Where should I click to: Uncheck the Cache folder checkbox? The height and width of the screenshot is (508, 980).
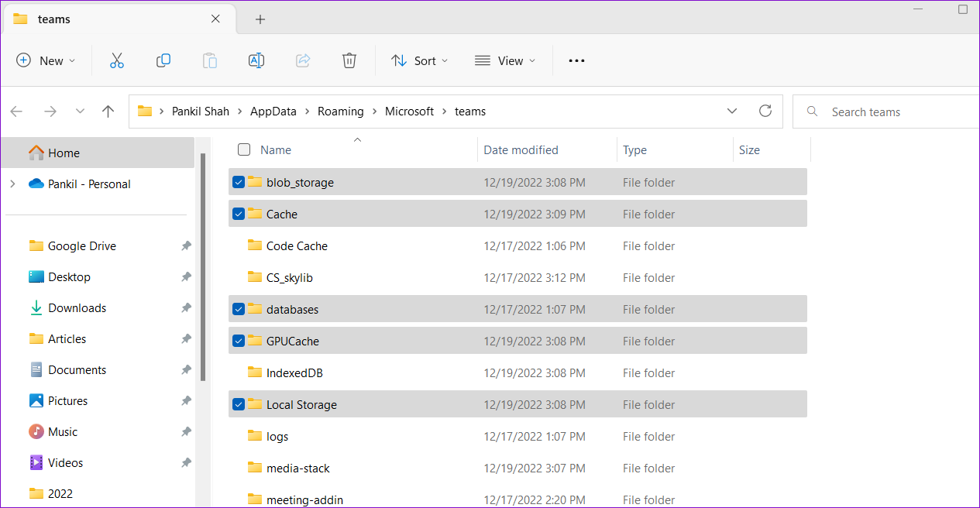[239, 214]
